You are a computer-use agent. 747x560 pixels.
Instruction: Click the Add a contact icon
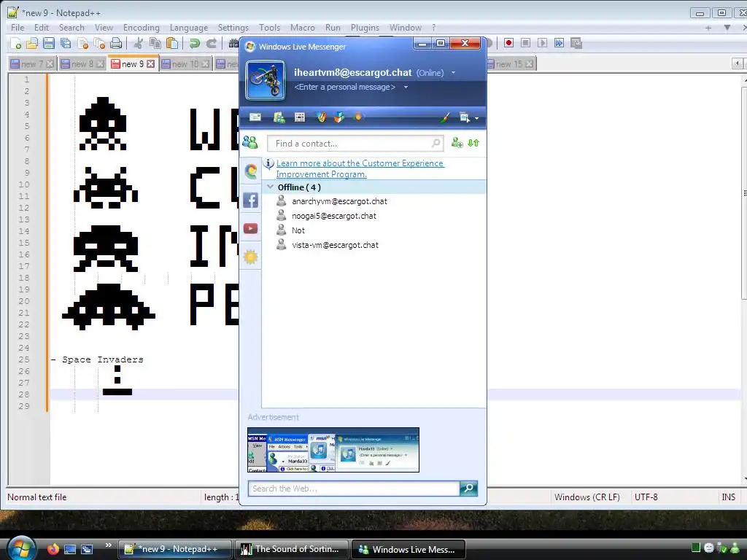pos(457,142)
